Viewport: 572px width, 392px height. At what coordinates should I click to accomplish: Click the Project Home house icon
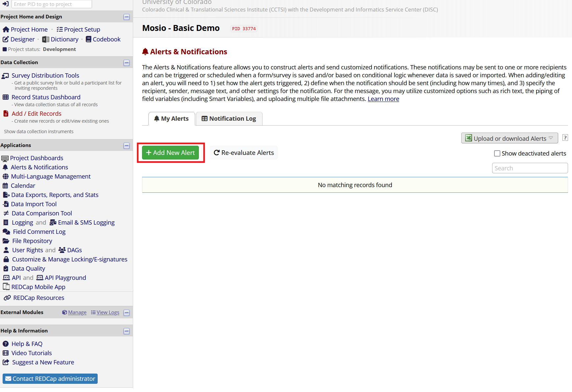coord(6,29)
